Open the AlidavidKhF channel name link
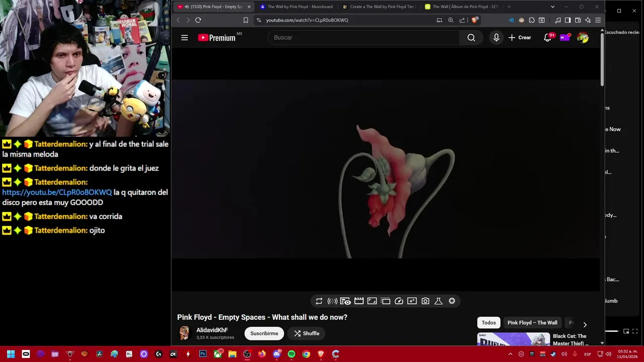This screenshot has height=362, width=644. [x=212, y=330]
